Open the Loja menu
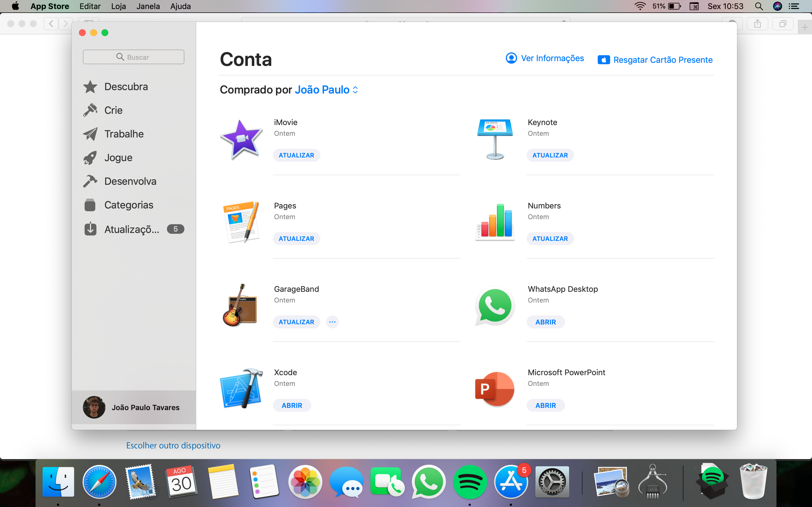Image resolution: width=812 pixels, height=507 pixels. (118, 6)
